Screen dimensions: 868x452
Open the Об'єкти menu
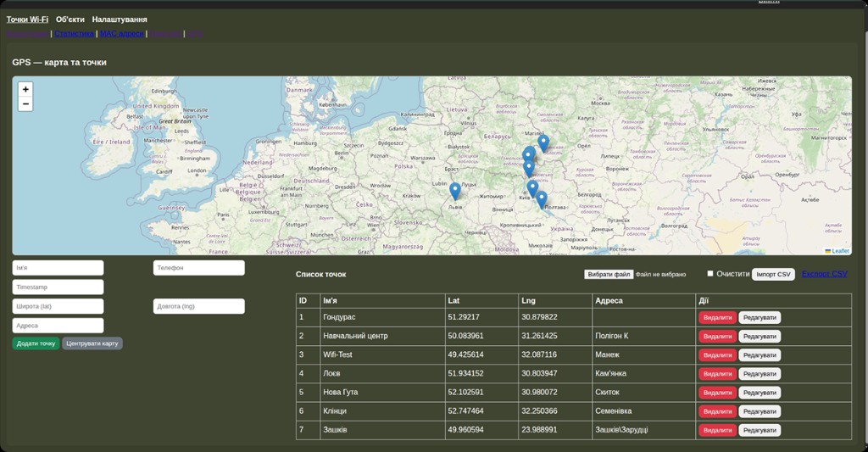70,20
